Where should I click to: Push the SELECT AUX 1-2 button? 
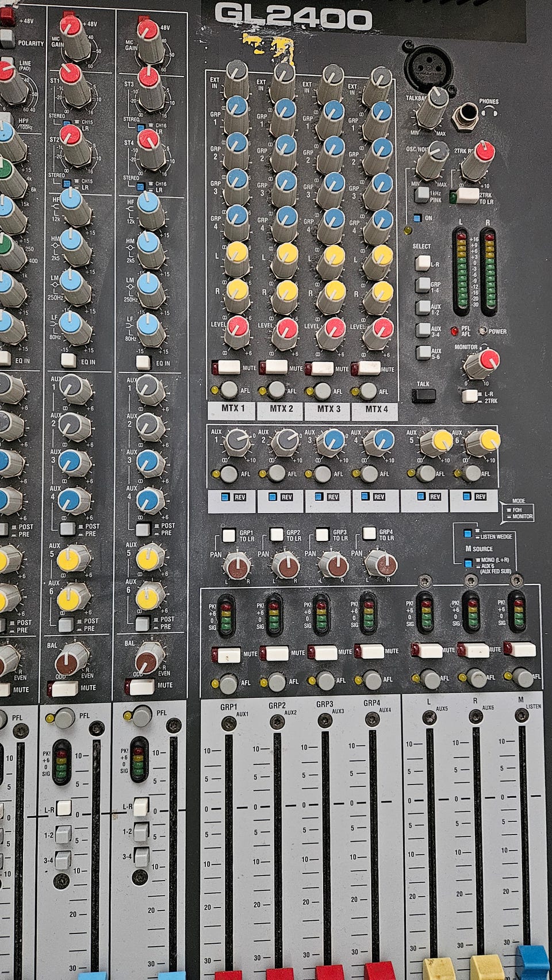(x=423, y=308)
